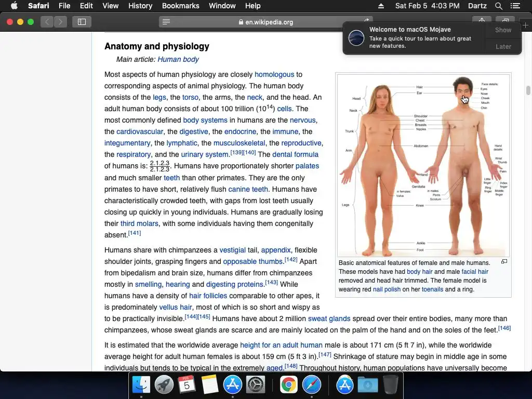This screenshot has width=532, height=399.
Task: Open the vestigial link
Action: [x=232, y=250]
